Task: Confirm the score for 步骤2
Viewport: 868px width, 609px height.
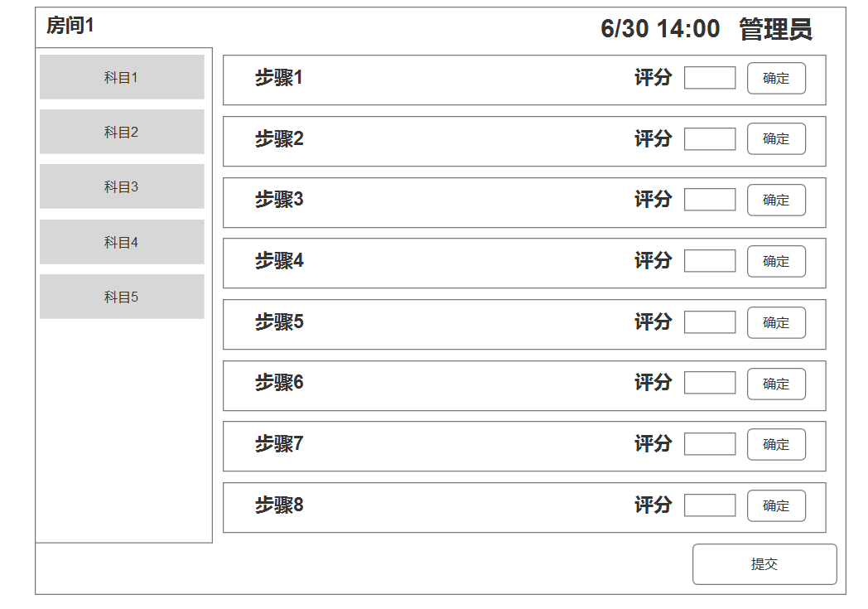Action: coord(776,139)
